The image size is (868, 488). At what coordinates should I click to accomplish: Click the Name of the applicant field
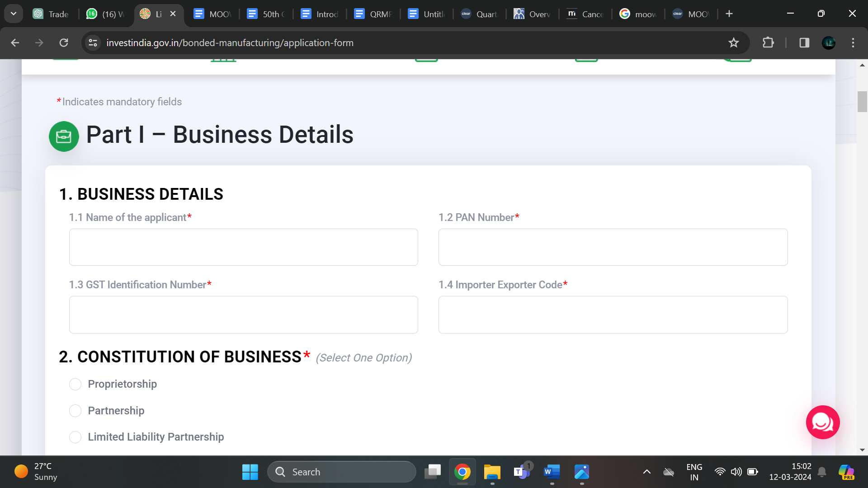coord(243,247)
